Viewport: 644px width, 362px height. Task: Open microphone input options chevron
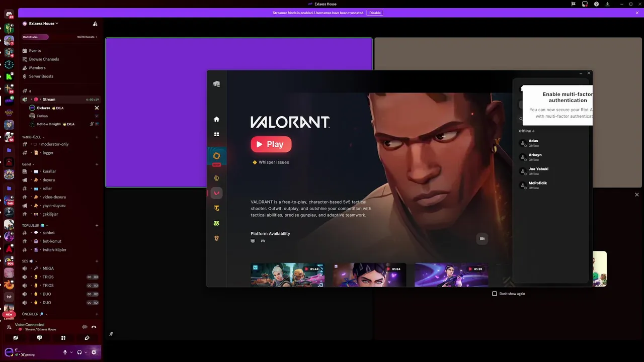coord(71,352)
